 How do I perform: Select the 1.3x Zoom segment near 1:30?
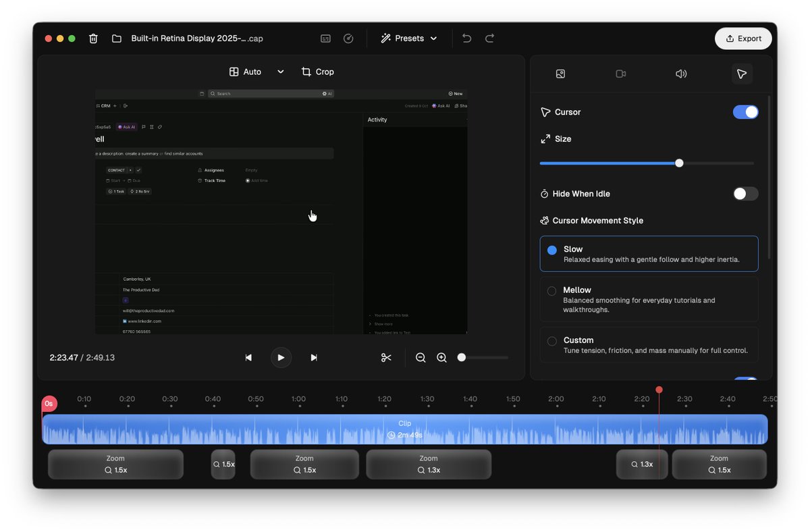click(429, 464)
